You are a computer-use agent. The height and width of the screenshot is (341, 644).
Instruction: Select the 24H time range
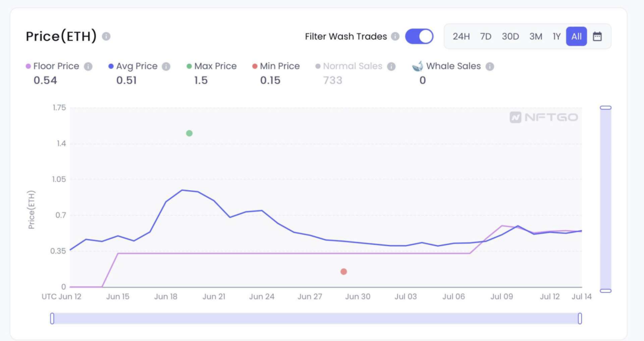point(461,36)
